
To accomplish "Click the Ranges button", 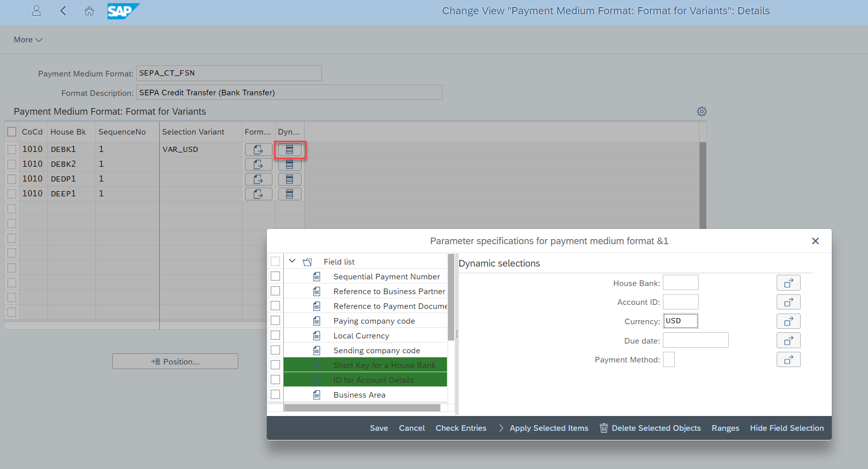I will pyautogui.click(x=726, y=428).
